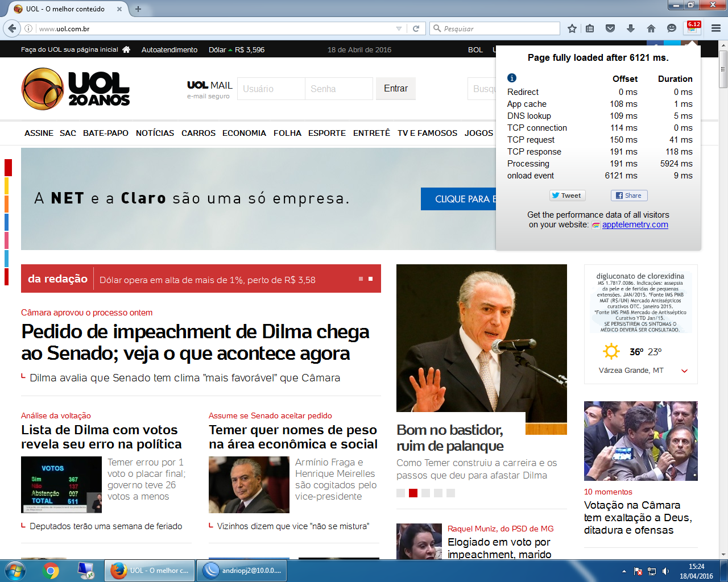Click the page scrollbar down arrow
The image size is (728, 582).
click(723, 555)
